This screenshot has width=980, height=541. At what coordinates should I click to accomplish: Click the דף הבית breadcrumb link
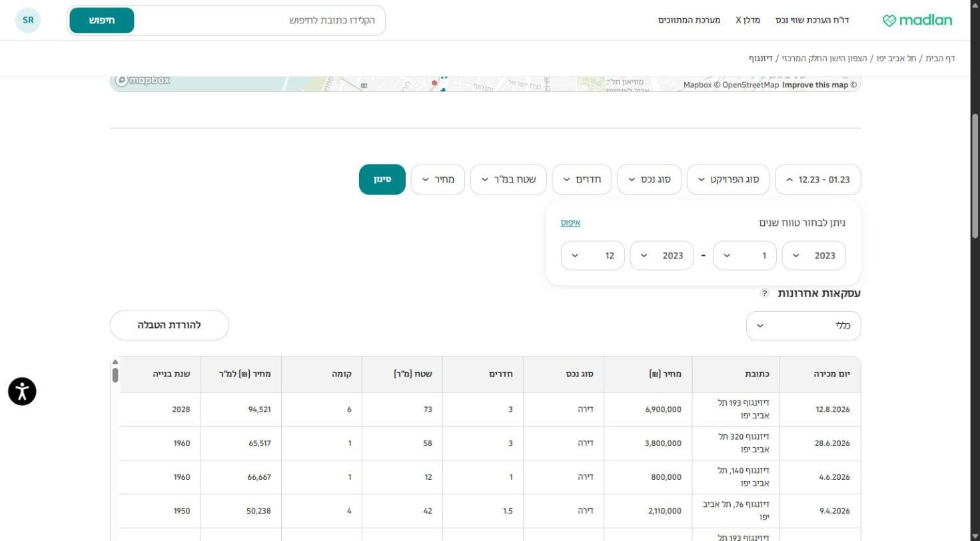coord(940,59)
